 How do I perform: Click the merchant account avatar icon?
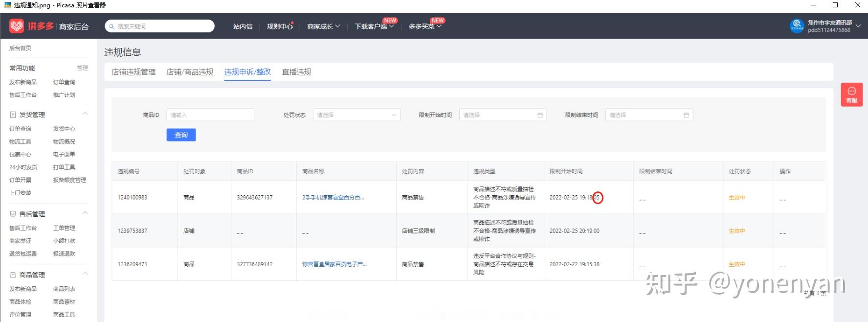click(797, 26)
